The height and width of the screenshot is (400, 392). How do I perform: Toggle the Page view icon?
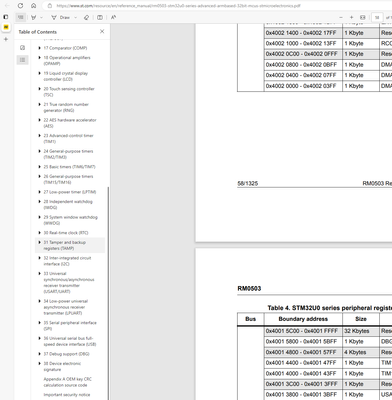[100, 17]
